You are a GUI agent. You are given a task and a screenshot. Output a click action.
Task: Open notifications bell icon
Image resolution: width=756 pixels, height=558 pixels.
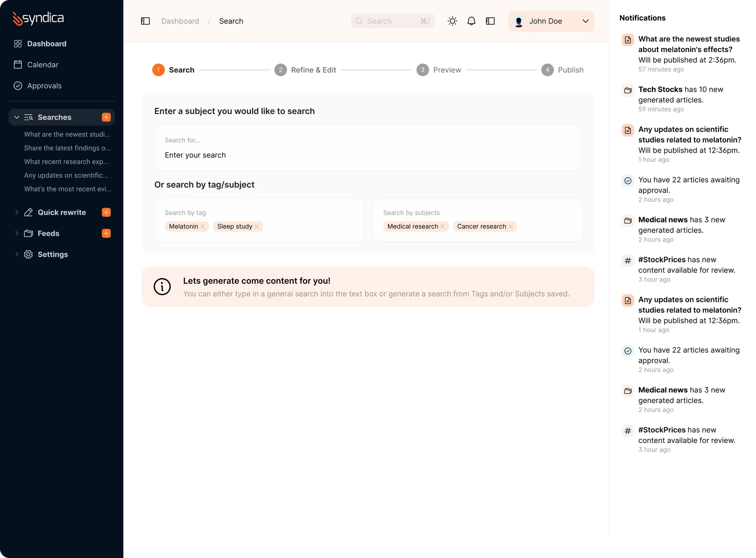pos(471,21)
